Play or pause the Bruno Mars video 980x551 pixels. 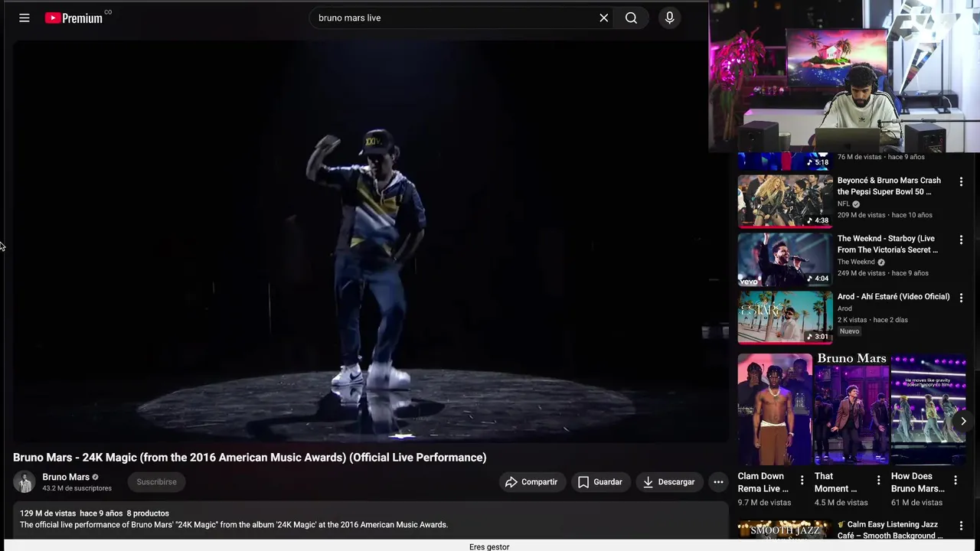pos(371,241)
